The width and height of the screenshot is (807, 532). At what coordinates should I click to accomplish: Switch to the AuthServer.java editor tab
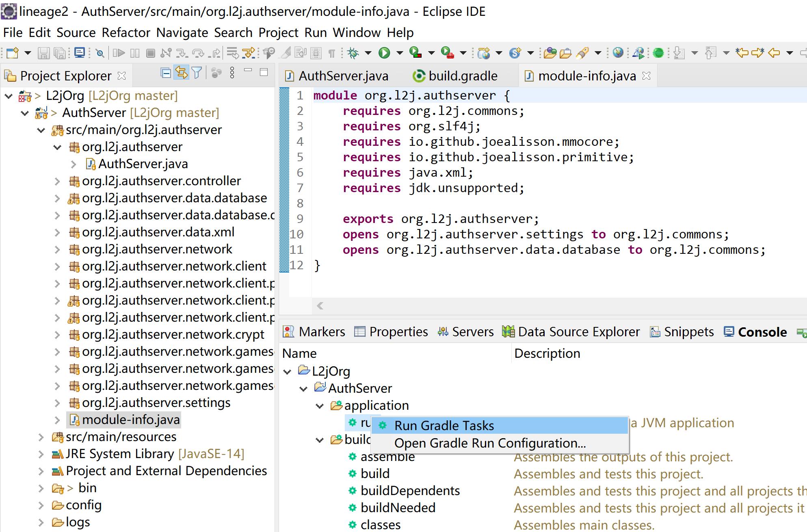[337, 76]
